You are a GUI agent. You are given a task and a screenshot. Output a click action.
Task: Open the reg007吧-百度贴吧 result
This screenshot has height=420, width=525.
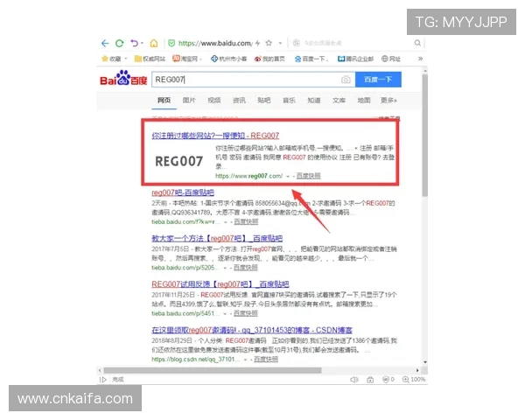[183, 192]
